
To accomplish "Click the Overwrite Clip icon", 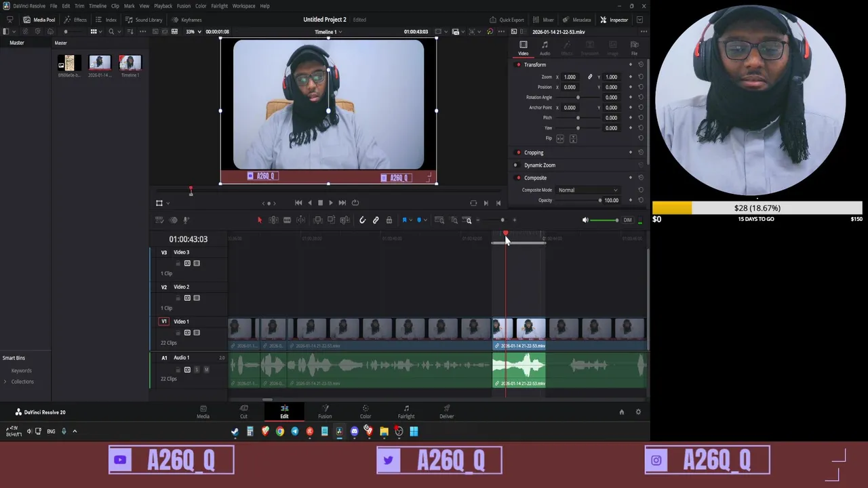I will (x=331, y=220).
